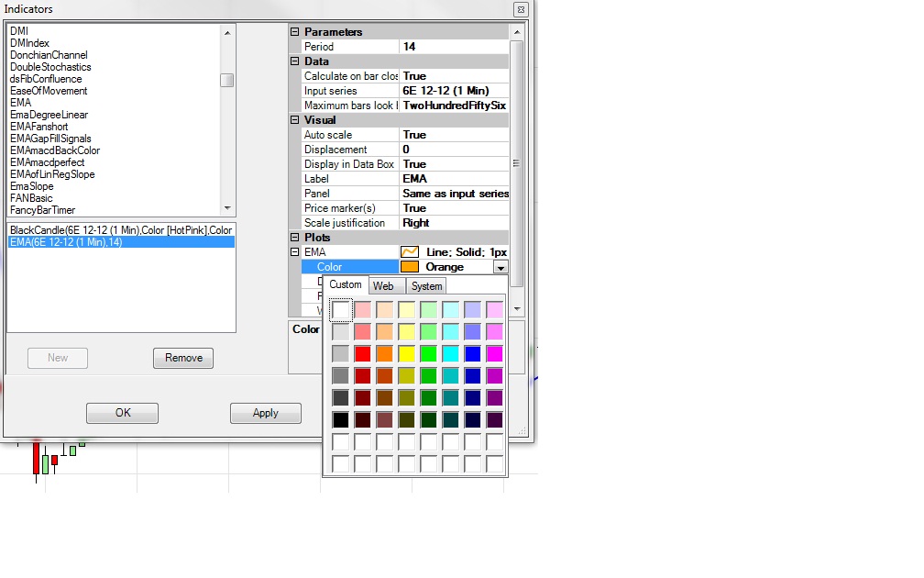Select the Custom color tab
The width and height of the screenshot is (924, 578).
tap(346, 284)
